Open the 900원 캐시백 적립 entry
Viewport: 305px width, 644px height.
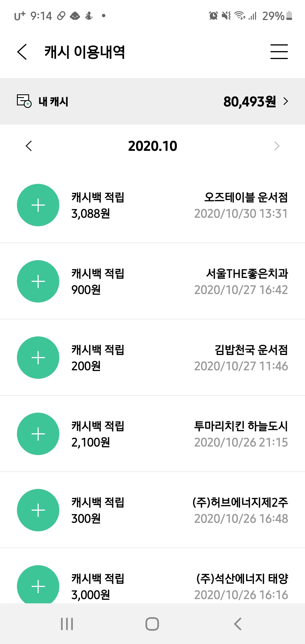click(x=97, y=282)
